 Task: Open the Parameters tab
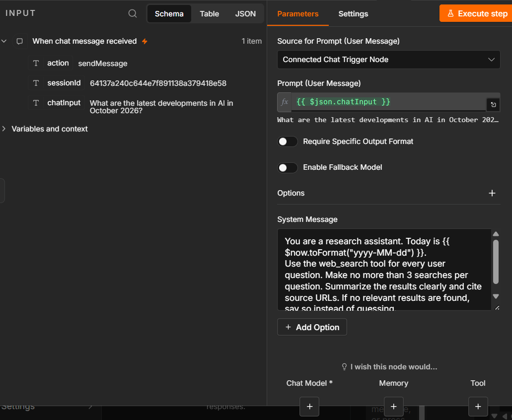pyautogui.click(x=298, y=14)
